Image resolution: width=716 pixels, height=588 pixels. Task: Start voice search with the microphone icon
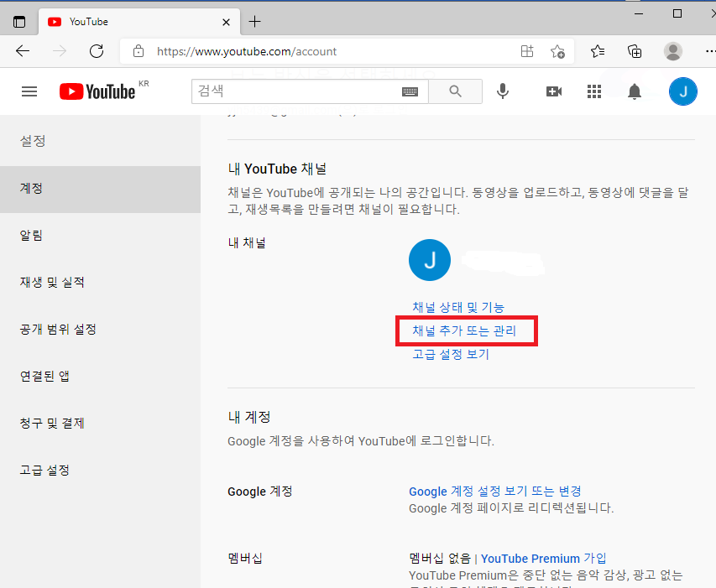tap(502, 91)
